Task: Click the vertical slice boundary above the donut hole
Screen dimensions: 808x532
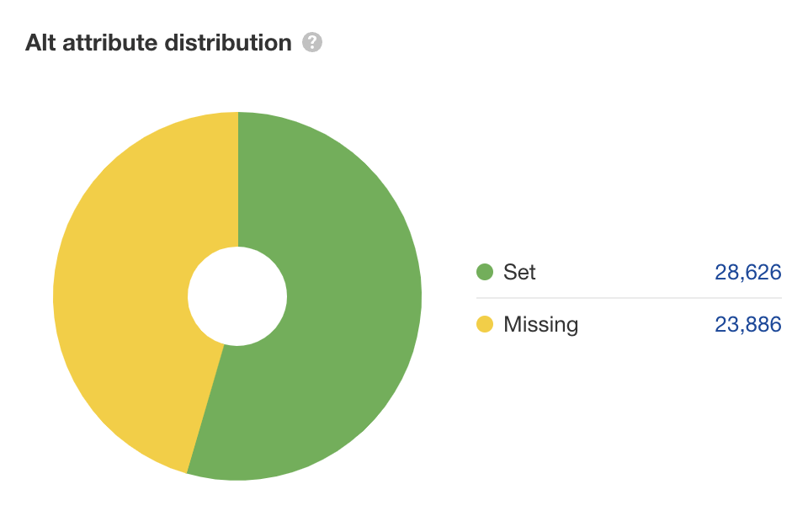Action: pos(238,178)
